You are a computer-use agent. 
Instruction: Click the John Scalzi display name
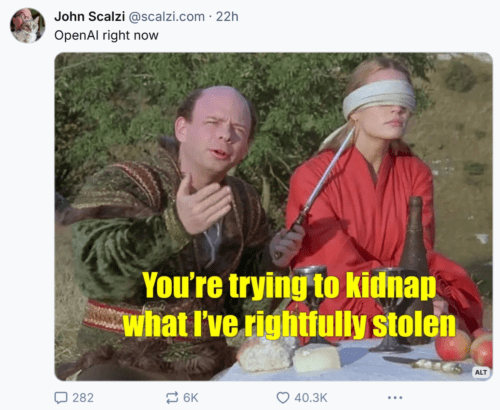tap(89, 16)
